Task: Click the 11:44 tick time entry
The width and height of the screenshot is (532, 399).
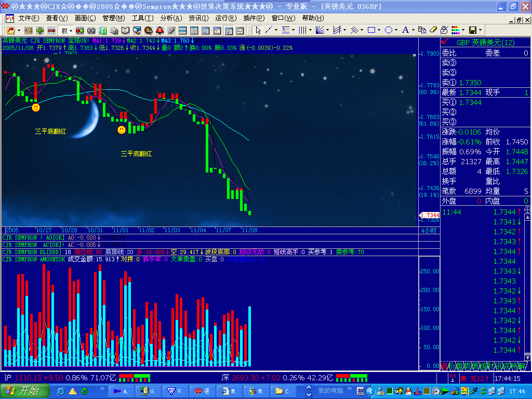Action: pyautogui.click(x=451, y=212)
